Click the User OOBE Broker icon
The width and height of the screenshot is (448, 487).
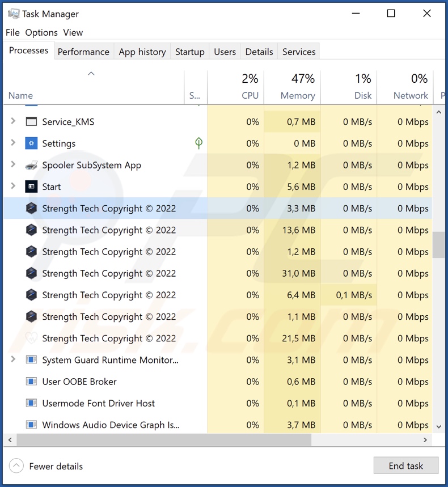(31, 382)
